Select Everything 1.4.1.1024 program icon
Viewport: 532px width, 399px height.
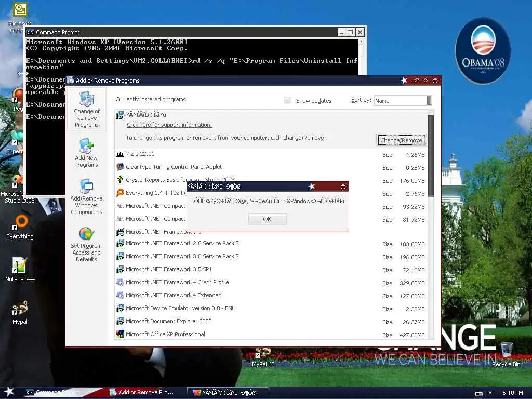click(120, 193)
